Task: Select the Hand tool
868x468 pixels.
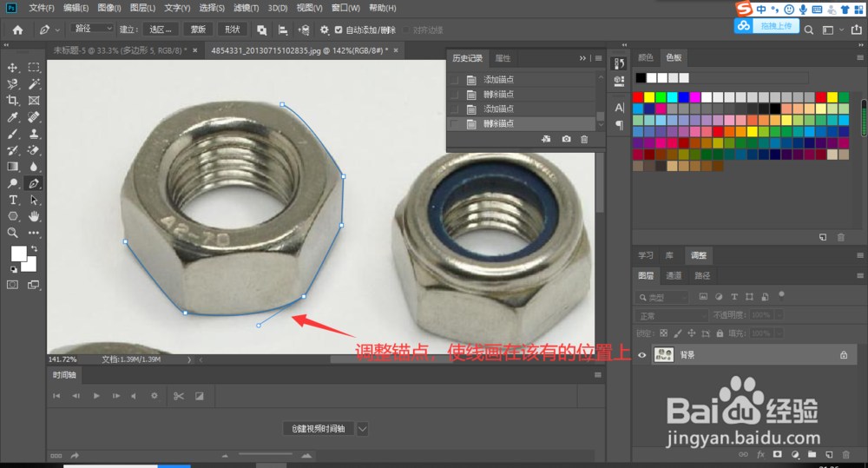Action: tap(34, 216)
